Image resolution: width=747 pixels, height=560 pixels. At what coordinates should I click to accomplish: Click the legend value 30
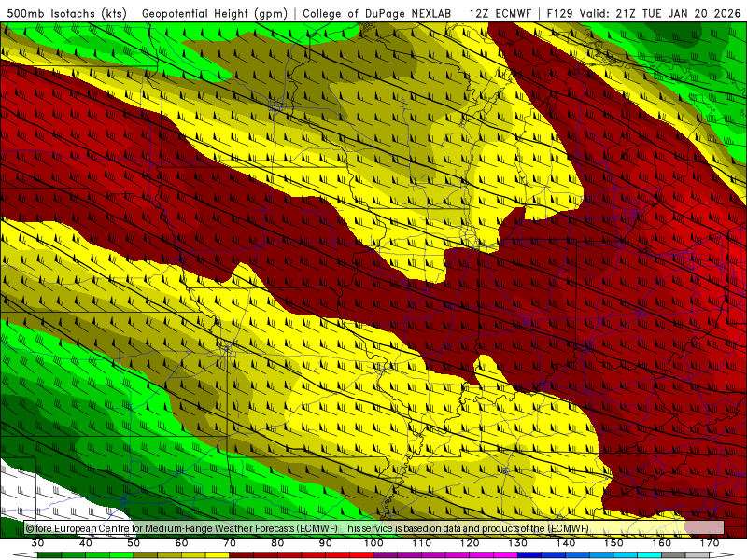click(37, 543)
